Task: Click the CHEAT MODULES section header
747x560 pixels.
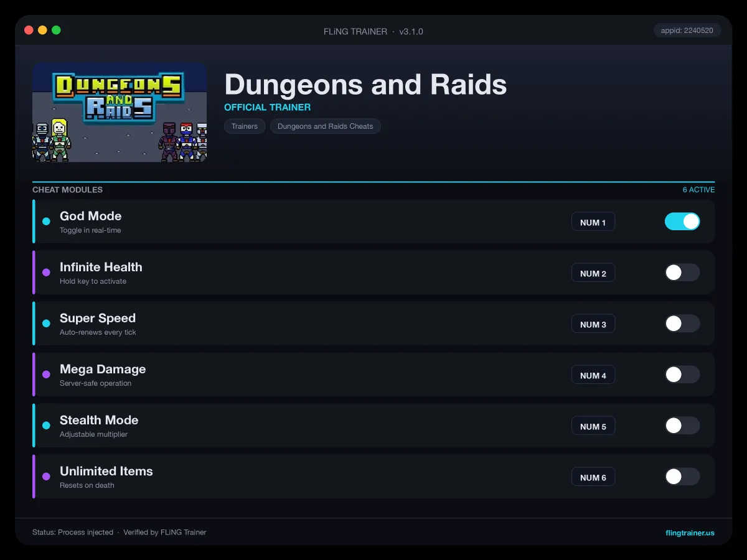Action: pyautogui.click(x=68, y=190)
